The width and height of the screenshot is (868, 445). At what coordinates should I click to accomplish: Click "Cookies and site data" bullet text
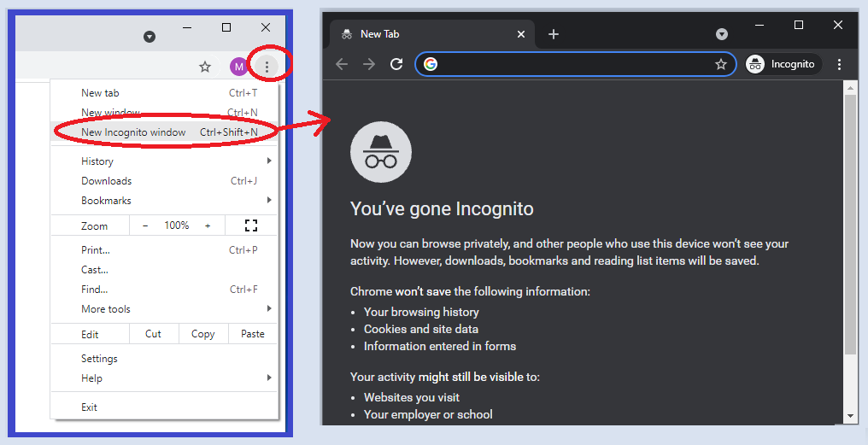click(x=420, y=330)
